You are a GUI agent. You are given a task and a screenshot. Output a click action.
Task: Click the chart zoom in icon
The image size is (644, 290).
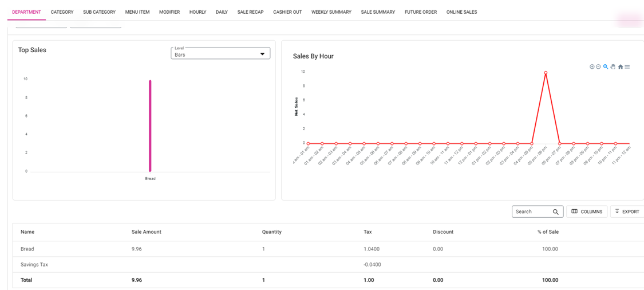click(592, 67)
